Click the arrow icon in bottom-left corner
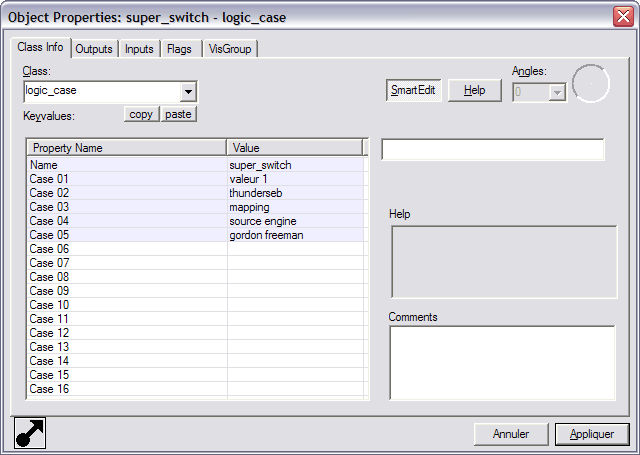Screen dimensions: 640x455 tap(30, 432)
